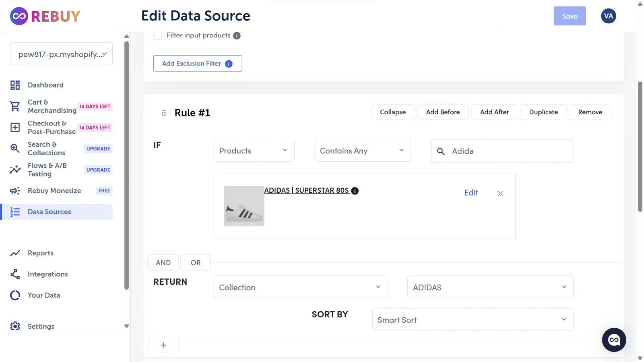Image resolution: width=644 pixels, height=362 pixels.
Task: Click the search magnifier icon in product field
Action: pos(441,151)
